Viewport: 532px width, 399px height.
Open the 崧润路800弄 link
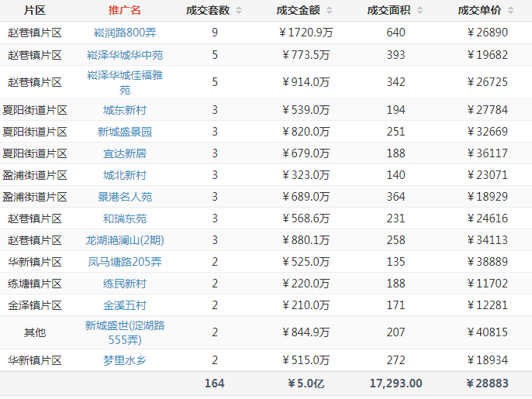tap(125, 33)
